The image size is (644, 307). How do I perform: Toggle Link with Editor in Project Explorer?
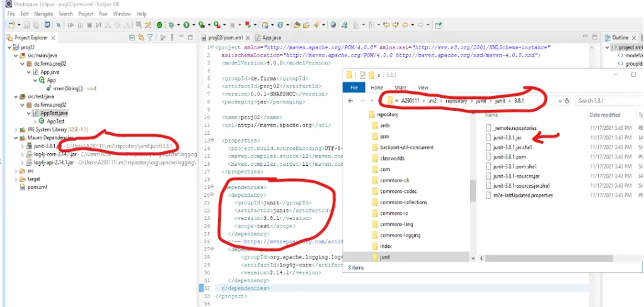pyautogui.click(x=141, y=37)
